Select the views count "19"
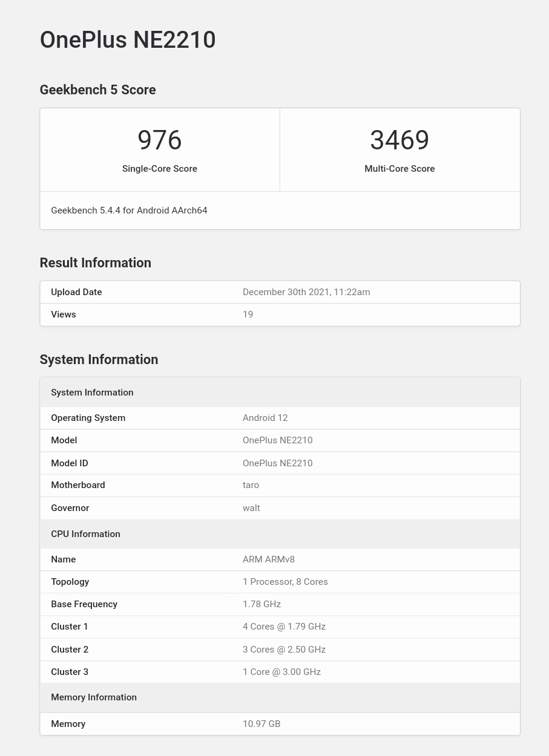 (248, 314)
